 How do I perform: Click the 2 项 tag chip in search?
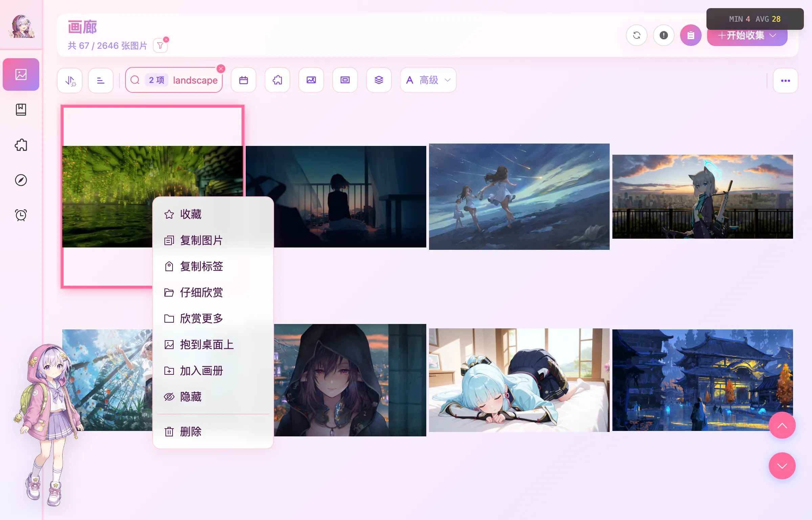coord(157,80)
